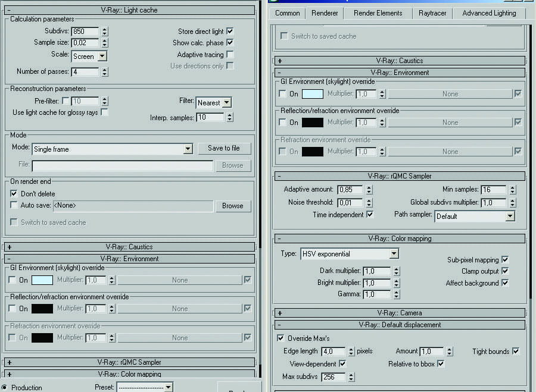Switch to the Common tab
The width and height of the screenshot is (536, 392).
coord(288,13)
